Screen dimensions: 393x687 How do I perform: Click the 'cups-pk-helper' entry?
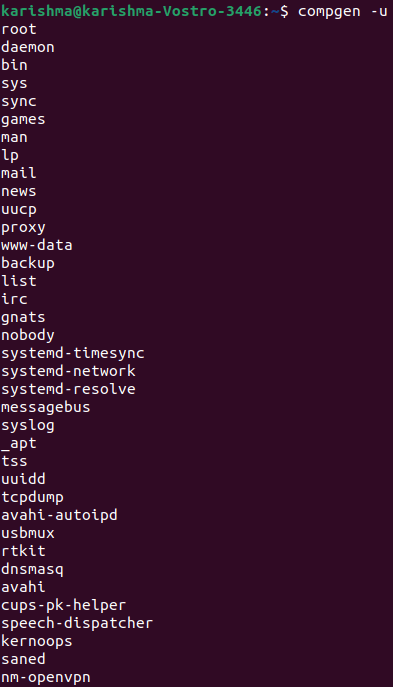tap(64, 606)
